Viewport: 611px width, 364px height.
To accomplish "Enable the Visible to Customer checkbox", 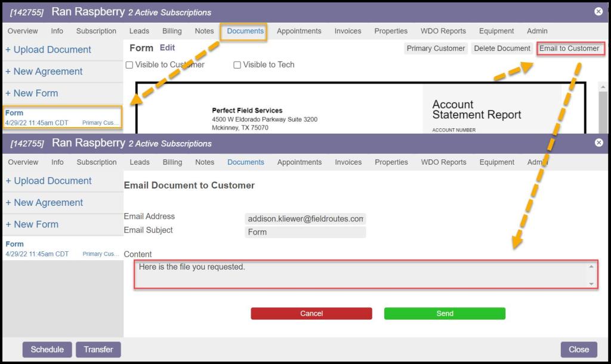I will [129, 65].
